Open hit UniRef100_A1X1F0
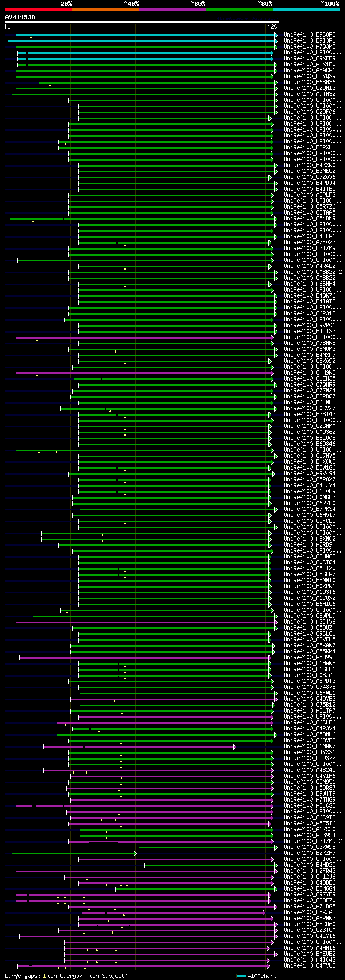This screenshot has width=345, height=980. point(309,64)
